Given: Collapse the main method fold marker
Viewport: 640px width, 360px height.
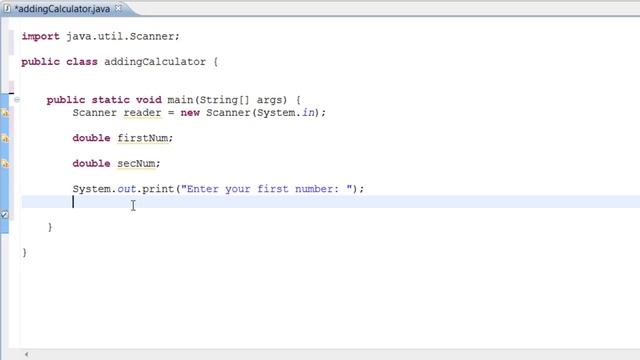Looking at the screenshot, I should pos(17,100).
